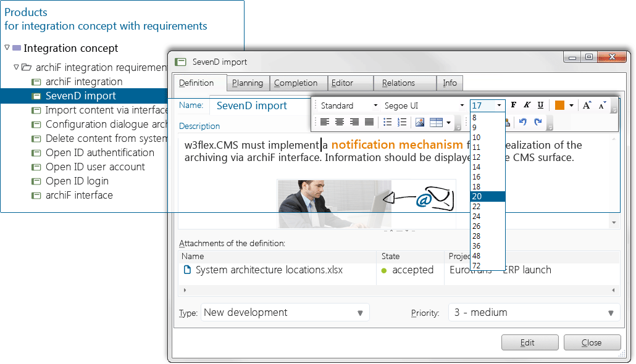
Task: Open the table insert dropdown arrow
Action: click(x=448, y=122)
